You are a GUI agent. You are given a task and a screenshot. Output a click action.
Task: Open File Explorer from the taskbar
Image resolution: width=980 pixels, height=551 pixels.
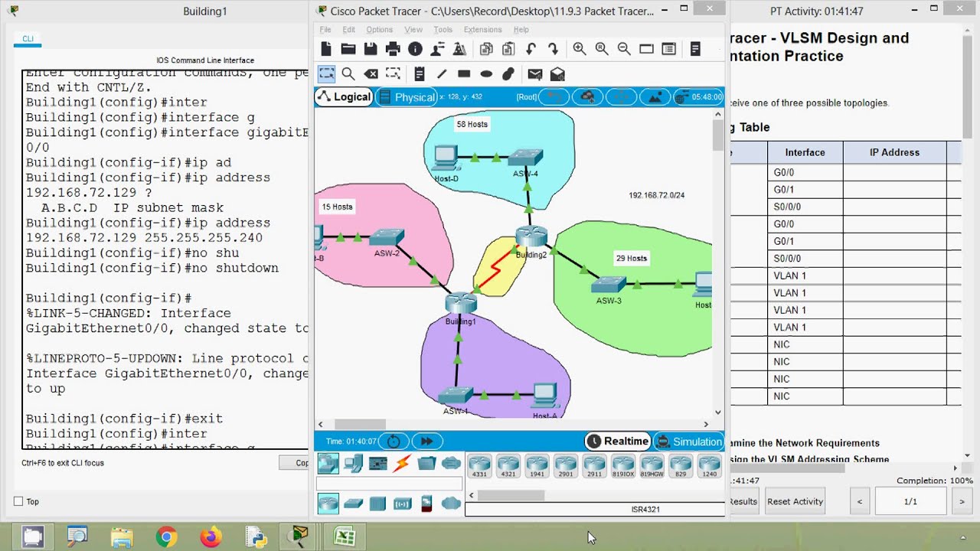coord(122,537)
